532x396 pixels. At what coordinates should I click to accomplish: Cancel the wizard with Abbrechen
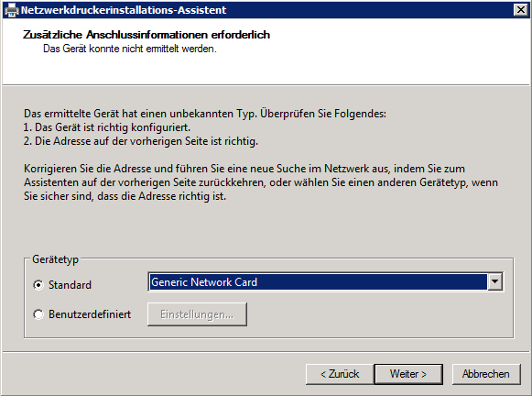486,374
